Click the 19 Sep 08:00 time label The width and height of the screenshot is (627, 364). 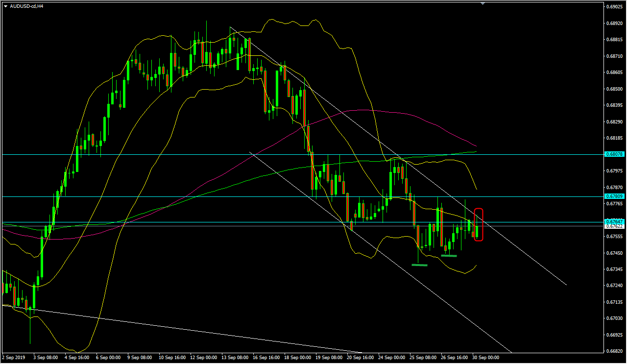pos(329,358)
